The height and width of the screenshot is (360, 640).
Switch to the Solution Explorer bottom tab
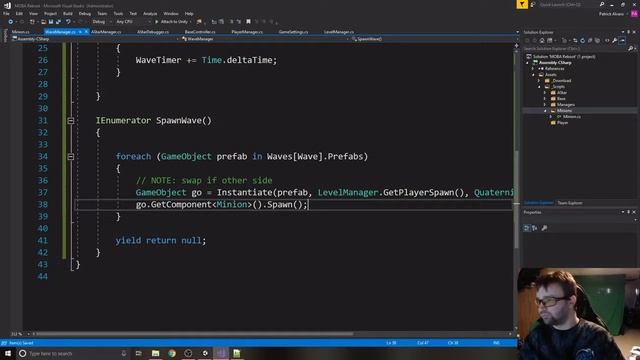pos(539,203)
